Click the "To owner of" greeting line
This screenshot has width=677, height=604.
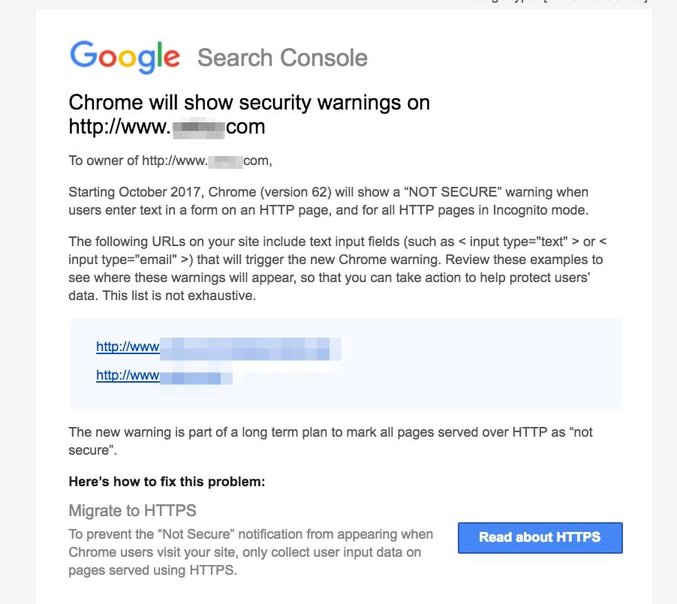170,160
